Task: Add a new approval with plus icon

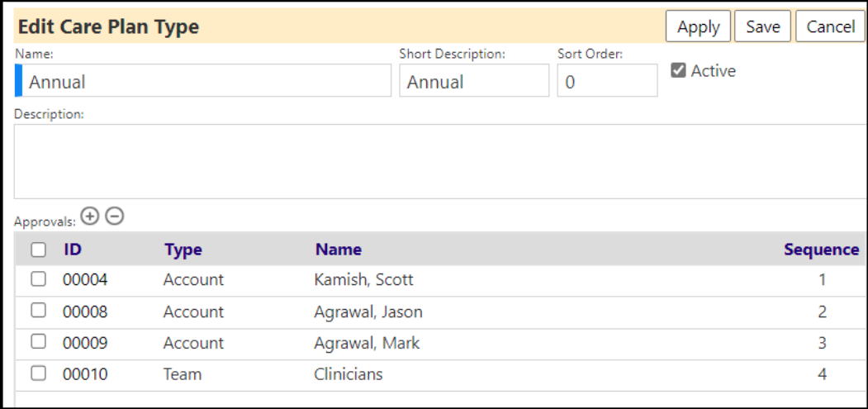Action: pyautogui.click(x=89, y=216)
